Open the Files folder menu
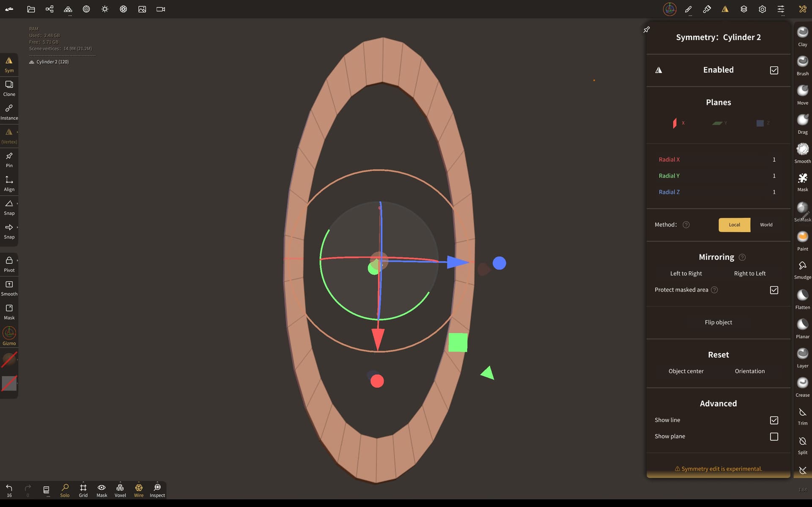Screen dimensions: 812x507 (31, 9)
